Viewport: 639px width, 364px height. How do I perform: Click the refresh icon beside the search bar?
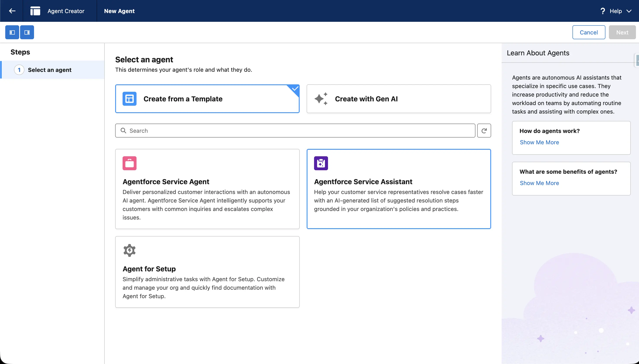click(x=484, y=130)
